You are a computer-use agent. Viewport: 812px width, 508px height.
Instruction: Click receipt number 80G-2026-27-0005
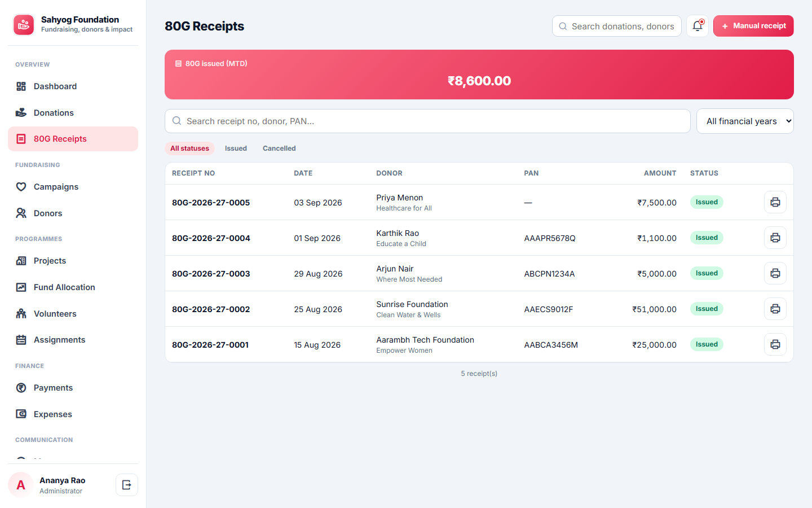click(x=211, y=203)
